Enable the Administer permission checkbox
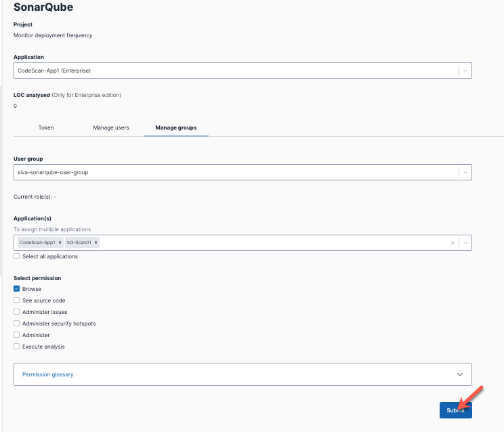Viewport: 504px width, 432px height. 17,335
